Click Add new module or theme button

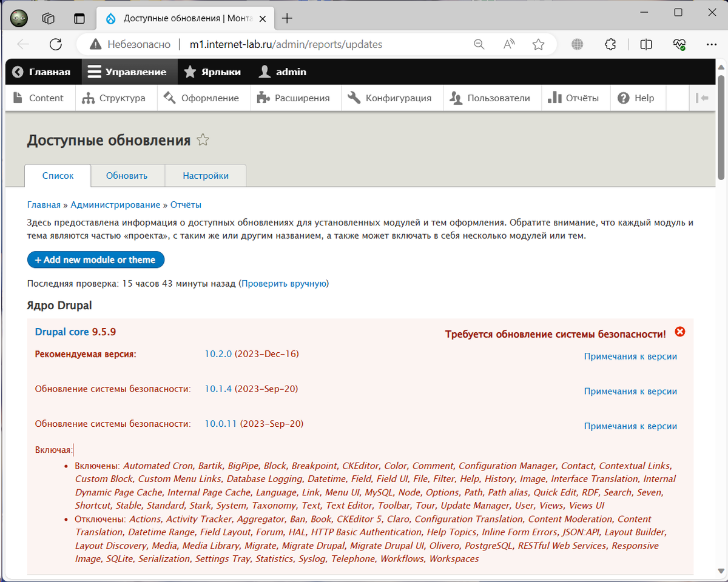pyautogui.click(x=96, y=259)
